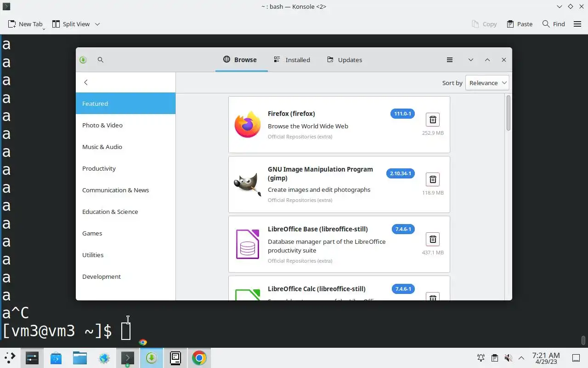Switch to Pamac software manager in taskbar

point(152,358)
